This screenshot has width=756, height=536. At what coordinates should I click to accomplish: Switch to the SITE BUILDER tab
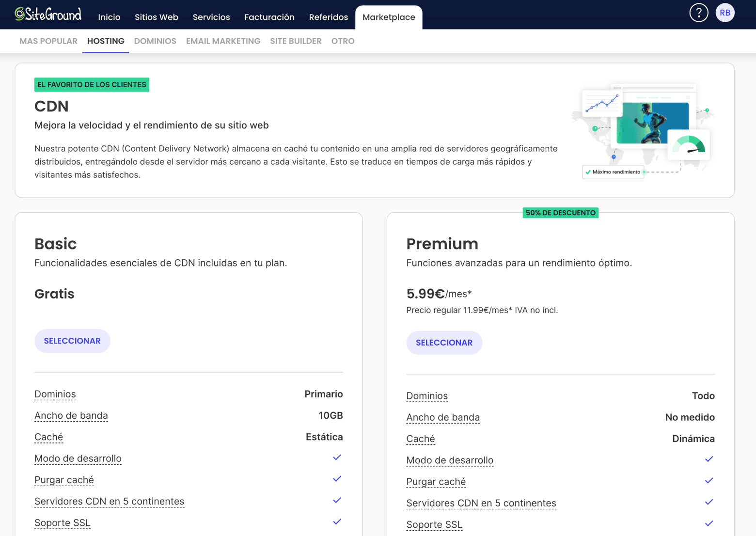tap(296, 41)
